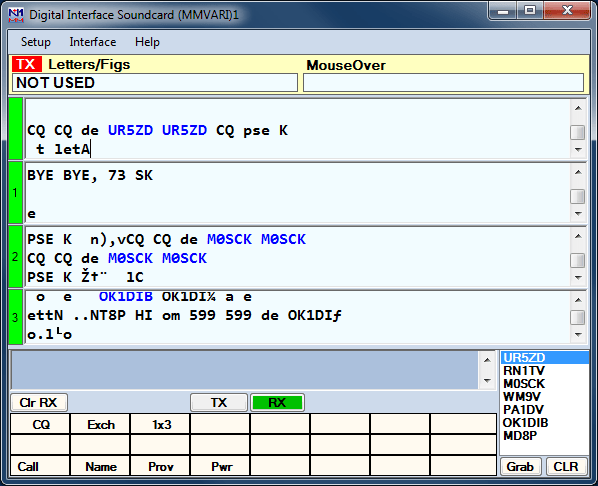
Task: Open the Help menu
Action: tap(147, 42)
